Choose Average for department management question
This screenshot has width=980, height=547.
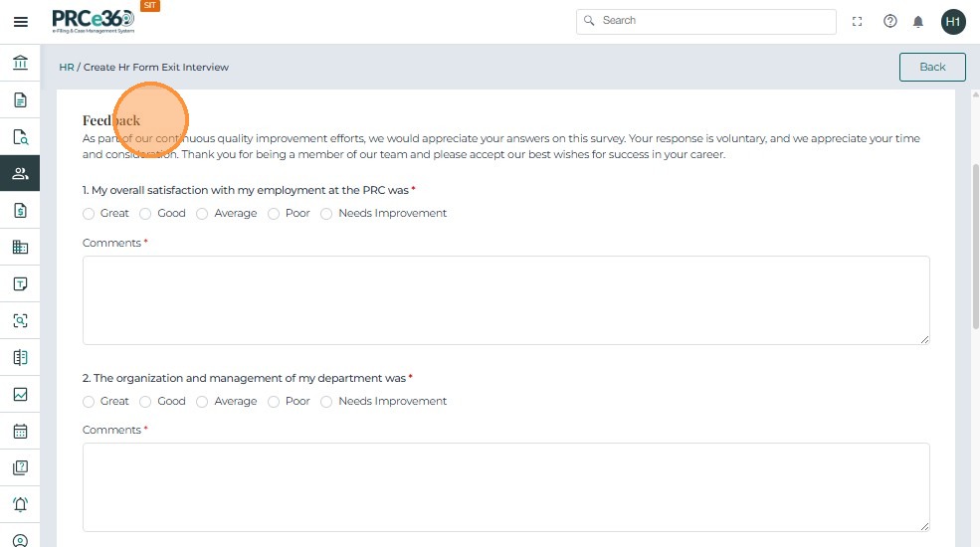(x=202, y=402)
